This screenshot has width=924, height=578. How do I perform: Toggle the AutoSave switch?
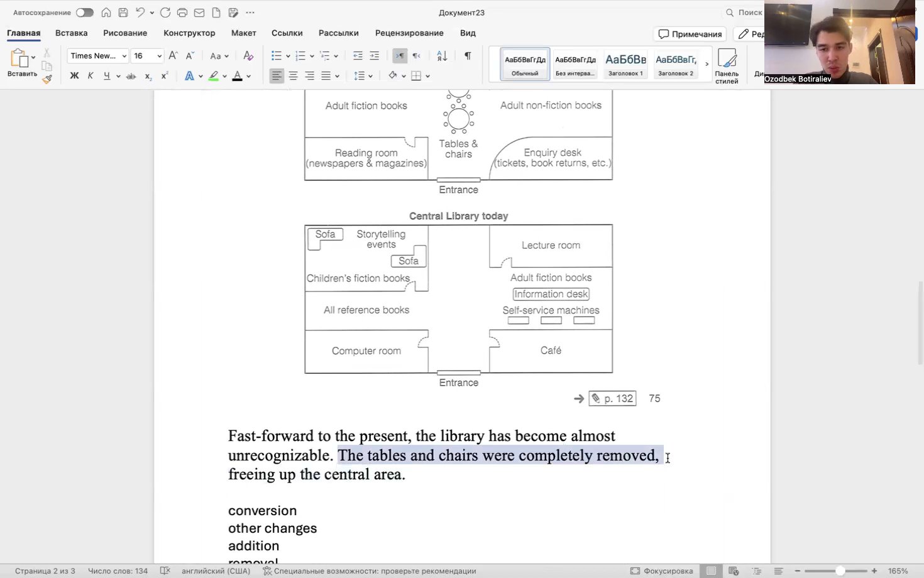coord(84,13)
